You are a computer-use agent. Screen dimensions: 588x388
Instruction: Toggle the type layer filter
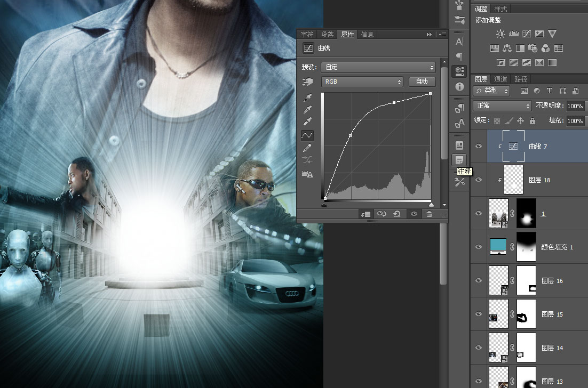tap(550, 91)
